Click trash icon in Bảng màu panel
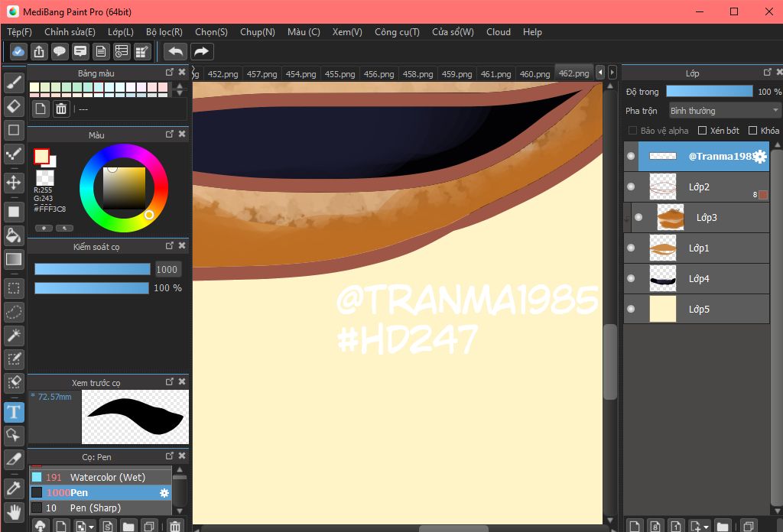This screenshot has width=783, height=532. [x=61, y=109]
